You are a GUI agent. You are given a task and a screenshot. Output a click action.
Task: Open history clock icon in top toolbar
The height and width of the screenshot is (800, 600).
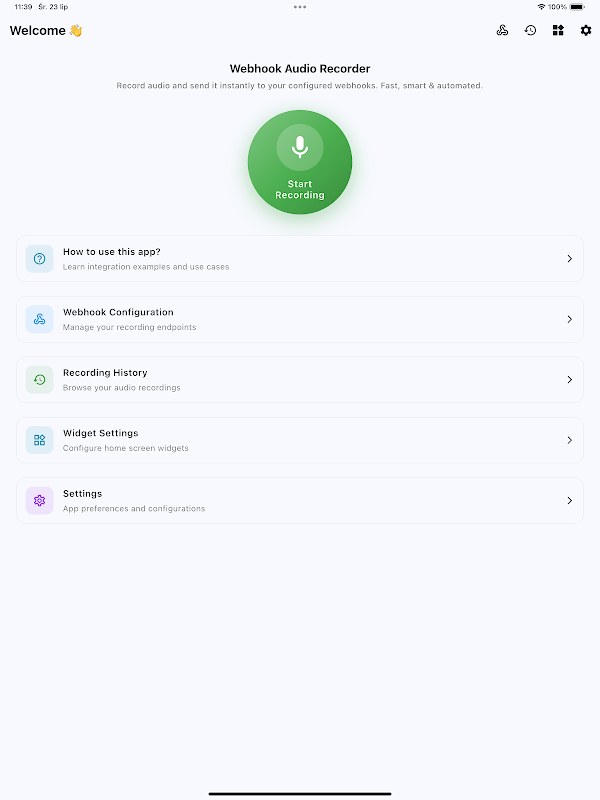[530, 31]
